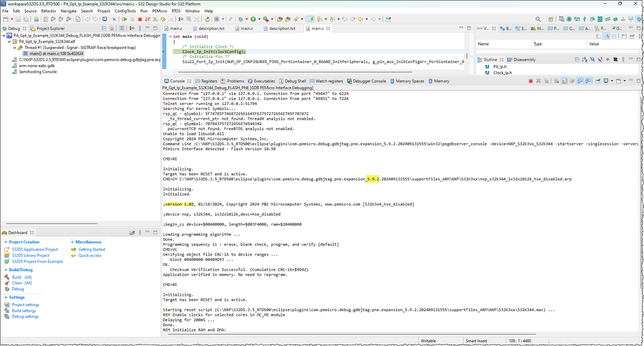This screenshot has width=644, height=346.
Task: Click the Step Into icon
Action: tap(155, 19)
